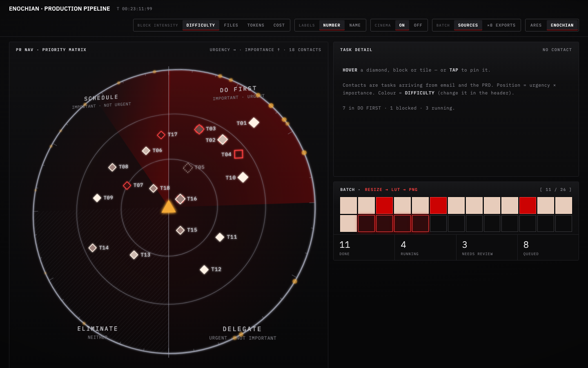The width and height of the screenshot is (588, 368).
Task: Click the SCHEDULE quadrant label
Action: point(101,98)
